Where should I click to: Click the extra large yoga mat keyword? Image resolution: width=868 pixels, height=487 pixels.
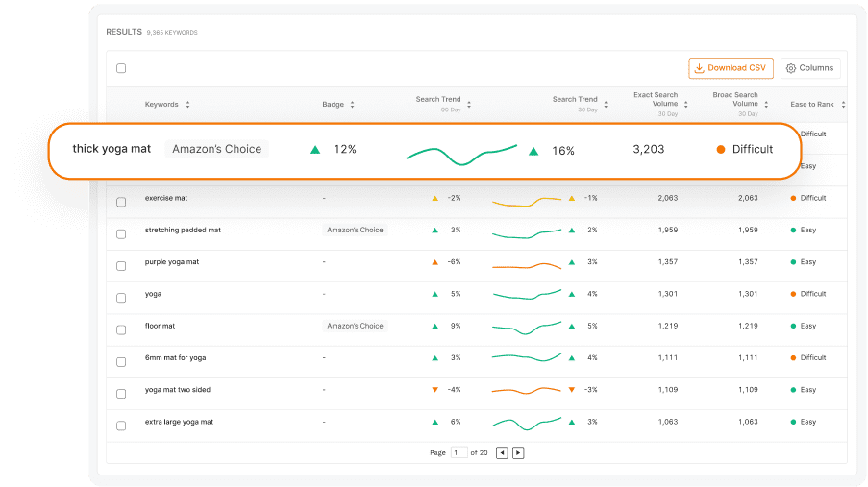click(x=179, y=422)
